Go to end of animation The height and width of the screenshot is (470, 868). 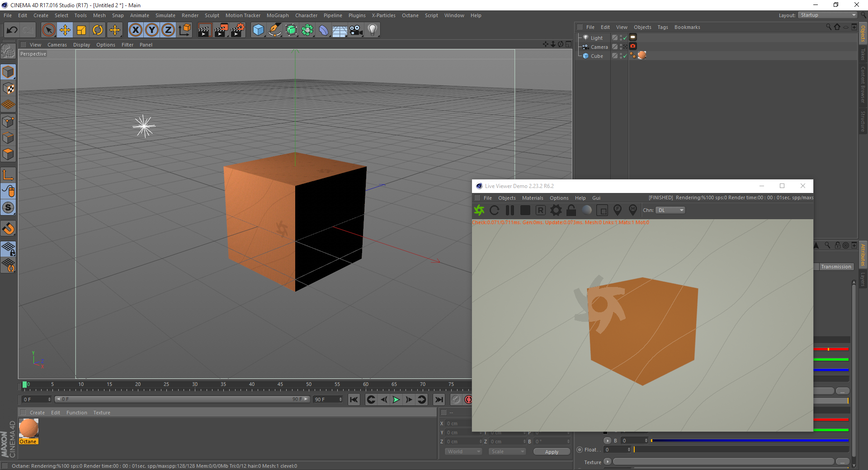[439, 399]
